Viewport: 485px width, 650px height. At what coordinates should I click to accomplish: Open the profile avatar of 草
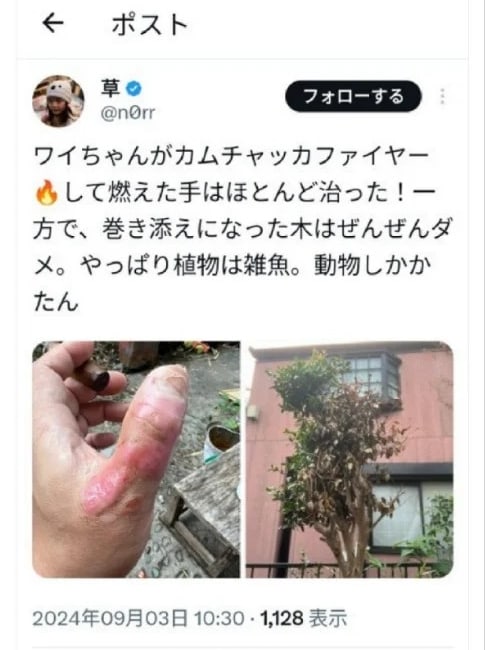point(58,101)
